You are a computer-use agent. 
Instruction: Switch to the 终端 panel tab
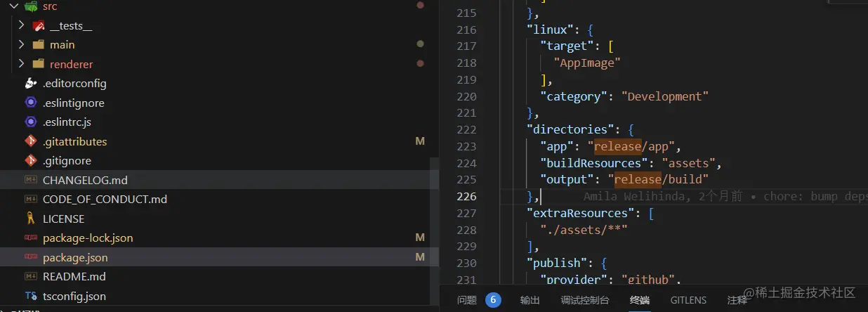pos(640,300)
